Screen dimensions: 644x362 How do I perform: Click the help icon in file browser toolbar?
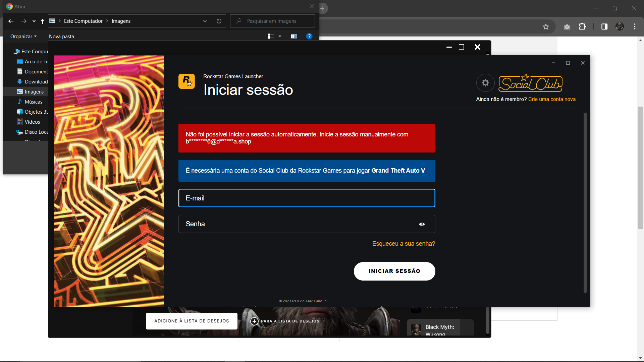(310, 36)
